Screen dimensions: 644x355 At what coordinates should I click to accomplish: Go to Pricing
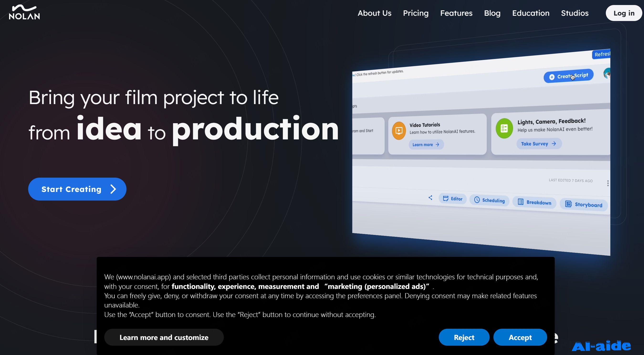tap(415, 13)
